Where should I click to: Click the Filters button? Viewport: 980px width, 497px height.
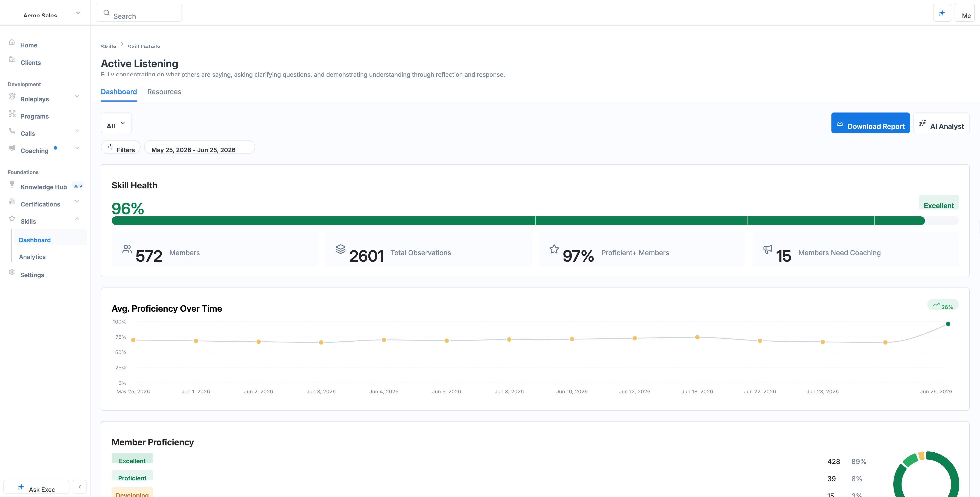point(121,147)
